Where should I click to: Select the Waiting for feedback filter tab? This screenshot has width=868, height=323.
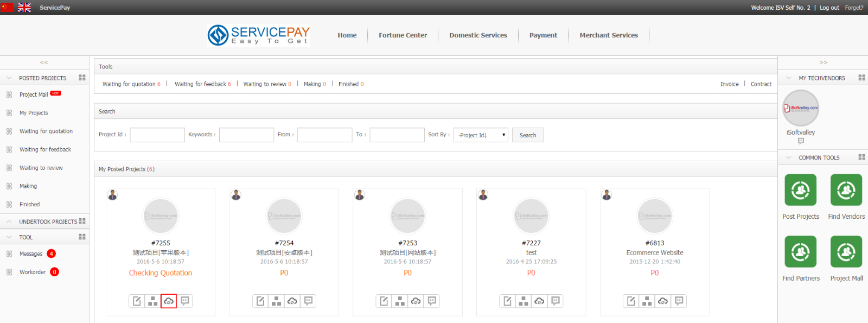[x=203, y=84]
